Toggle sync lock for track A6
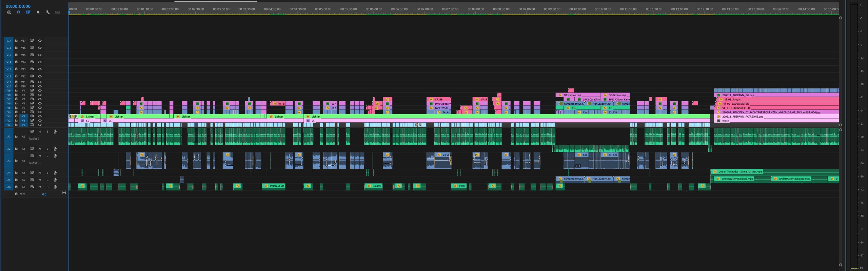Viewport: 868px width, 271px height. 32,187
